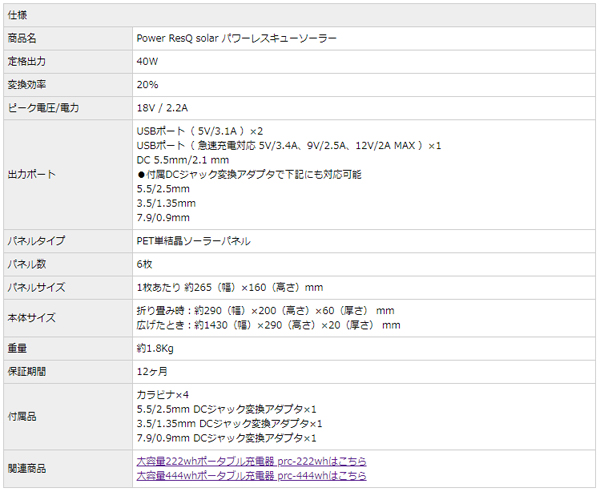Open the 大容量444whポータブル充電器 prc-444wh link
The height and width of the screenshot is (492, 600).
[251, 476]
